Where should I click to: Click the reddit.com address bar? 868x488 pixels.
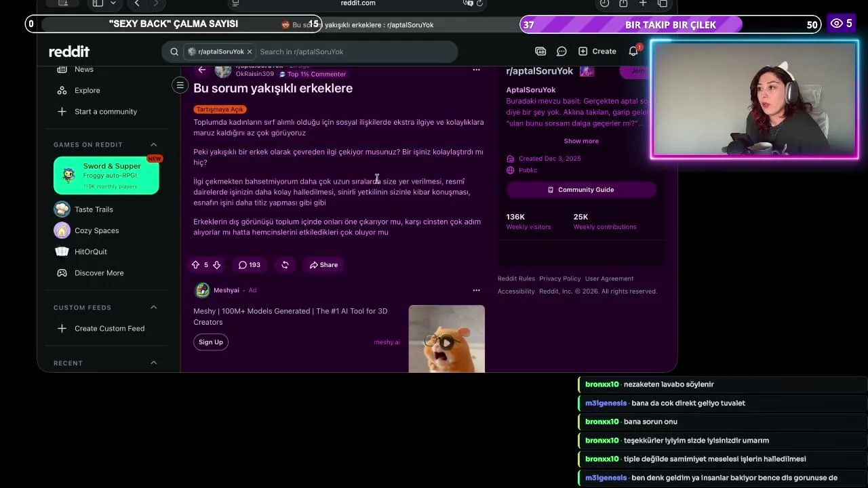(x=358, y=3)
